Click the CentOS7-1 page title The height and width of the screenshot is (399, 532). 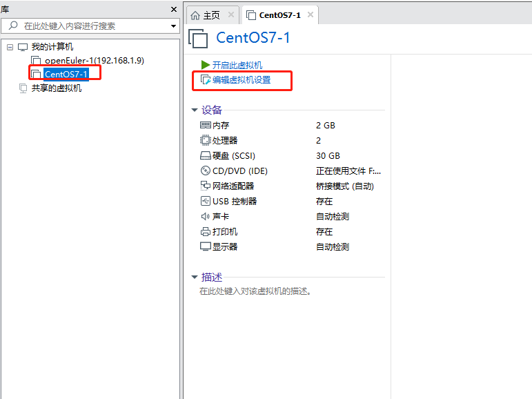[253, 37]
